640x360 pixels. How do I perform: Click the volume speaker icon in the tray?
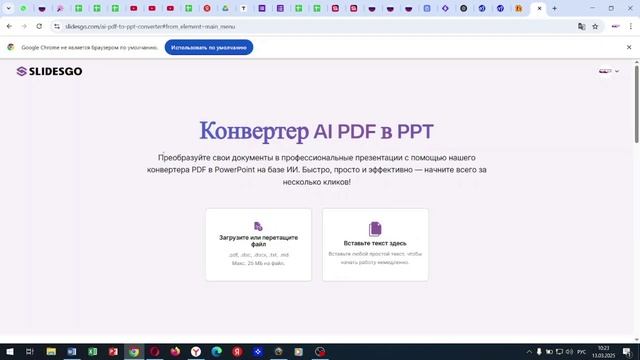point(569,351)
